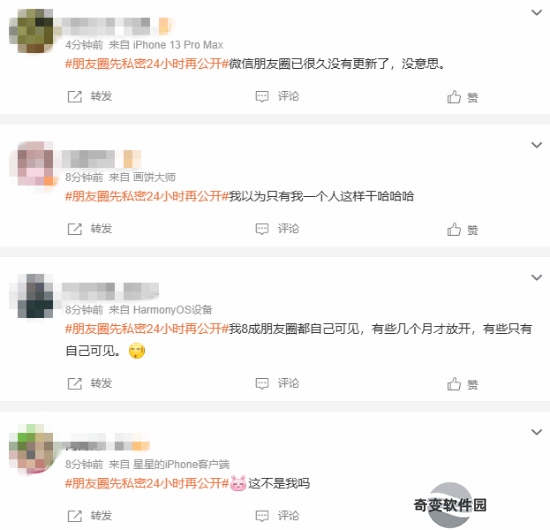This screenshot has width=550, height=530.
Task: Repost the HarmonyOS设备 post
Action: [89, 384]
